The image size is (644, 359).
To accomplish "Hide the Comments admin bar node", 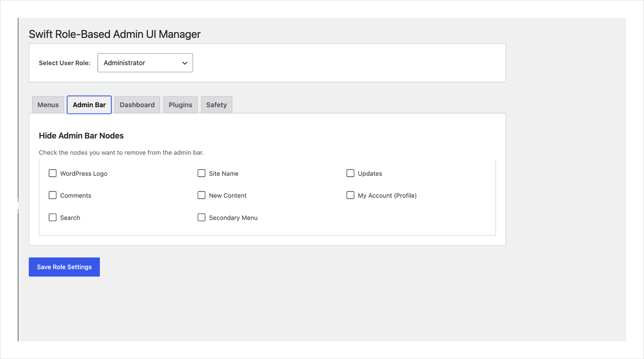I will coord(53,195).
